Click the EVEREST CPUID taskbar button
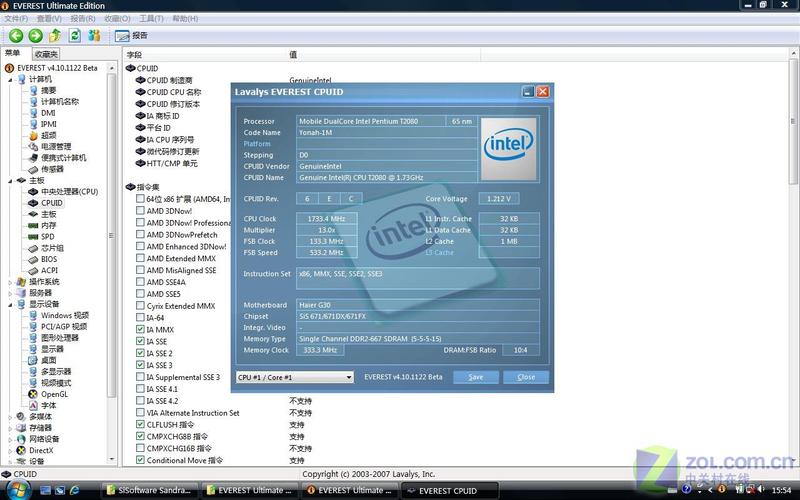Image resolution: width=800 pixels, height=500 pixels. 449,491
